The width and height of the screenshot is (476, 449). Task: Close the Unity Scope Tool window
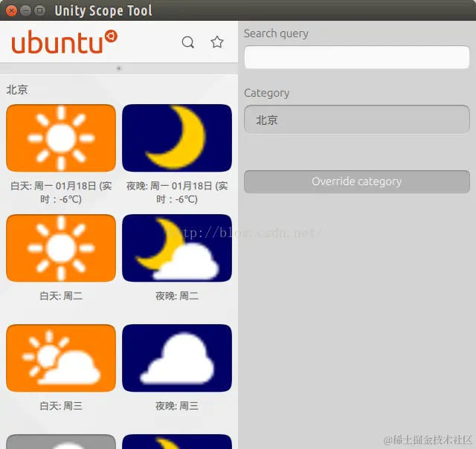coord(11,10)
